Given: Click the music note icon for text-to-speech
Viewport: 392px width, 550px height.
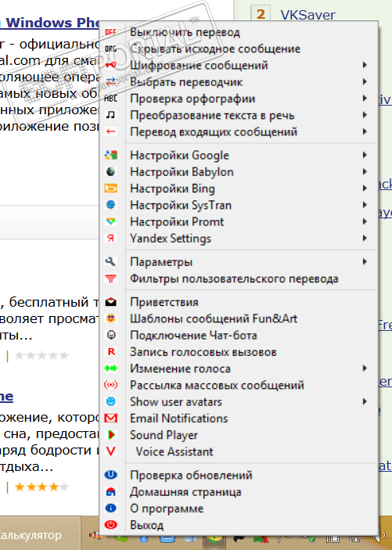Looking at the screenshot, I should [x=110, y=115].
